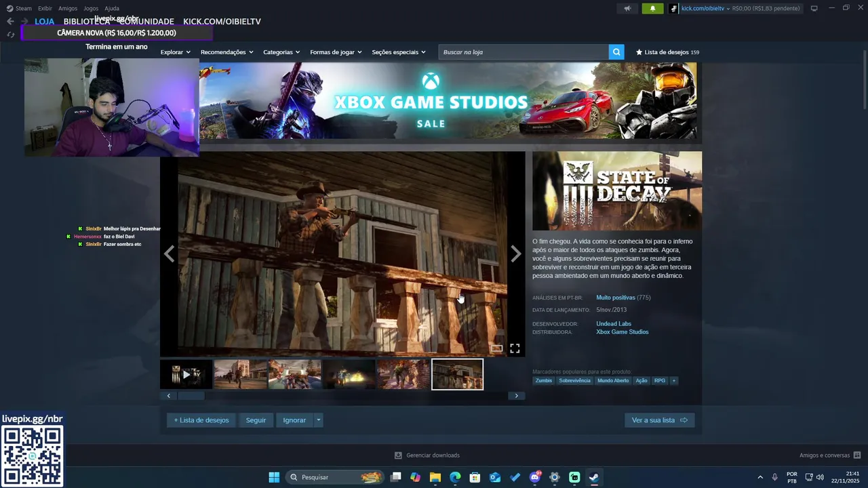Image resolution: width=868 pixels, height=488 pixels.
Task: Open the Ignorar options dropdown arrow
Action: click(318, 420)
